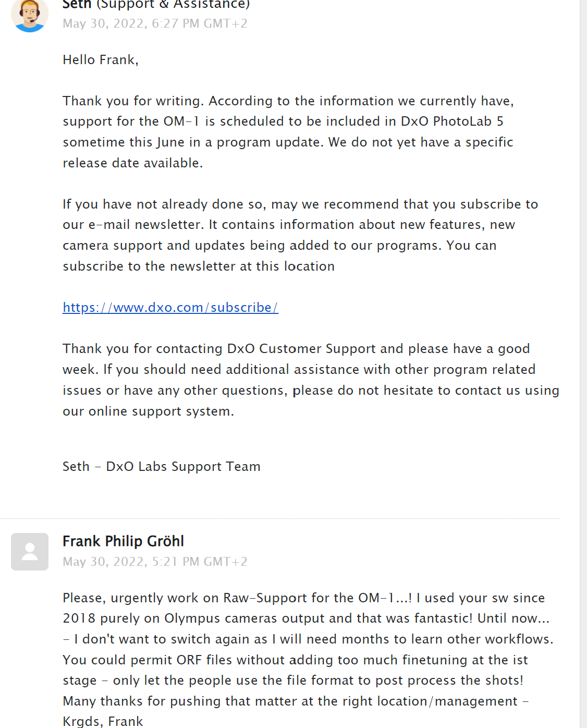Click the "DxO PhotoLab 5" text in Seth's reply

point(451,122)
